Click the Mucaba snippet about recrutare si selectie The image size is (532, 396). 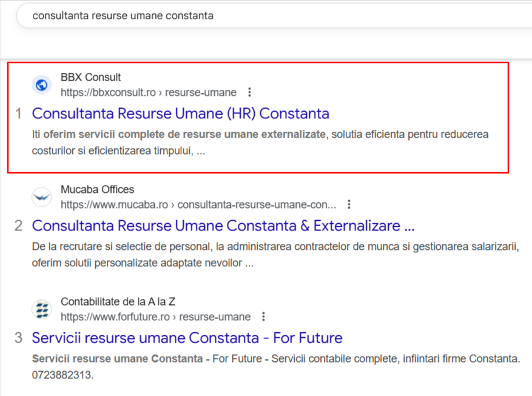[275, 255]
